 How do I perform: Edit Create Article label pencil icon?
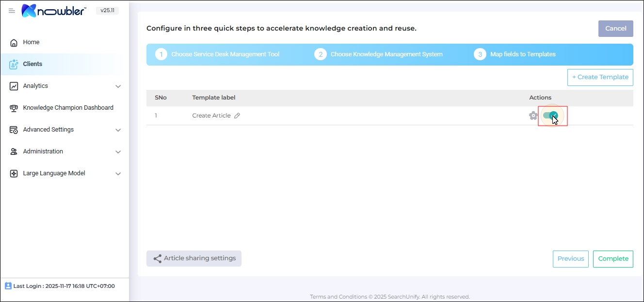tap(237, 116)
